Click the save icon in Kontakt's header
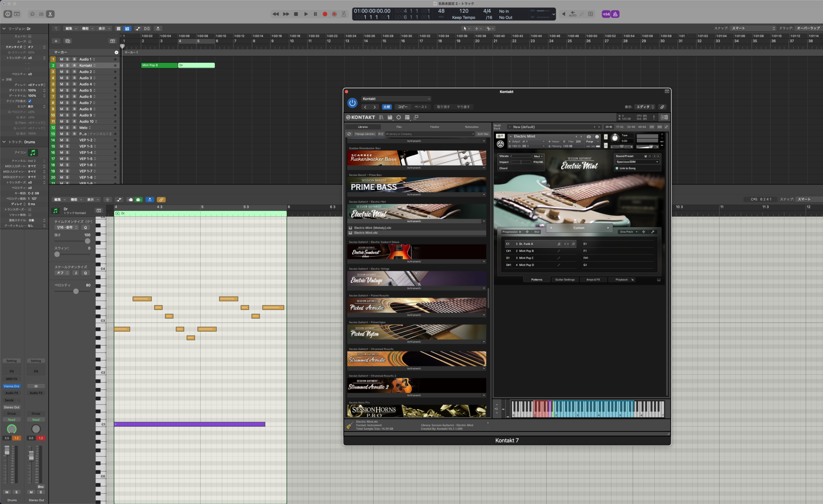Screen dimensions: 823x504 (390, 117)
